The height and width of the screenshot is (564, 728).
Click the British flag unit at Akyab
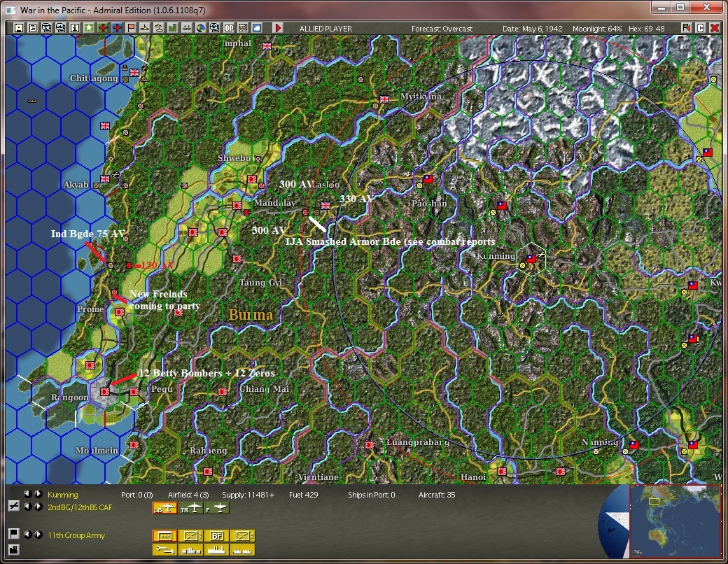[106, 178]
